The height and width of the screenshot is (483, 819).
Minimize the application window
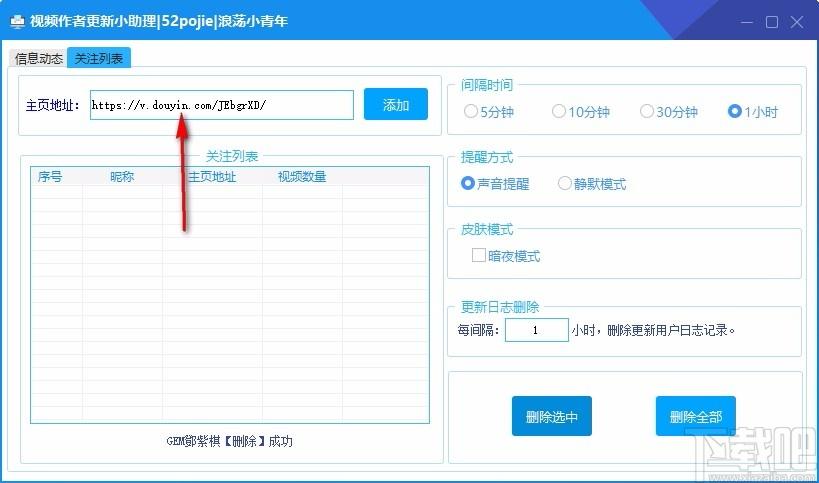click(747, 22)
